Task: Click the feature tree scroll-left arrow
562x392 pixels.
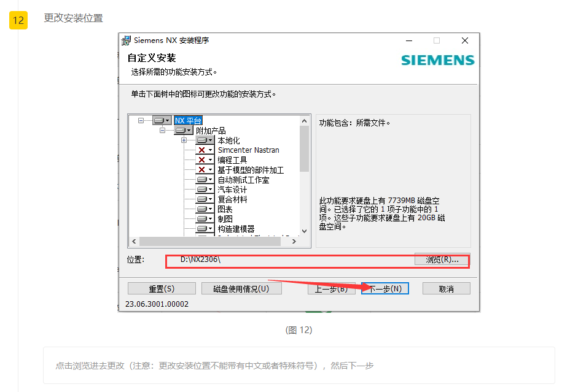Action: point(134,242)
